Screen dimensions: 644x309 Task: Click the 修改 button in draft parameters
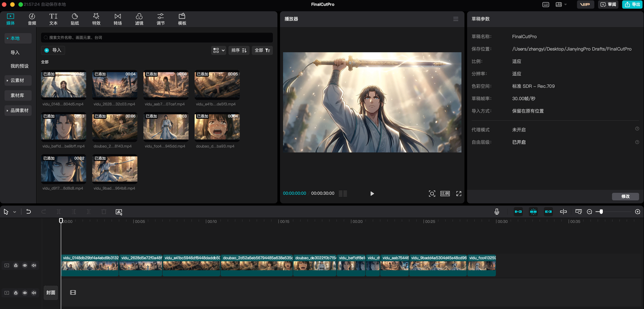[625, 196]
